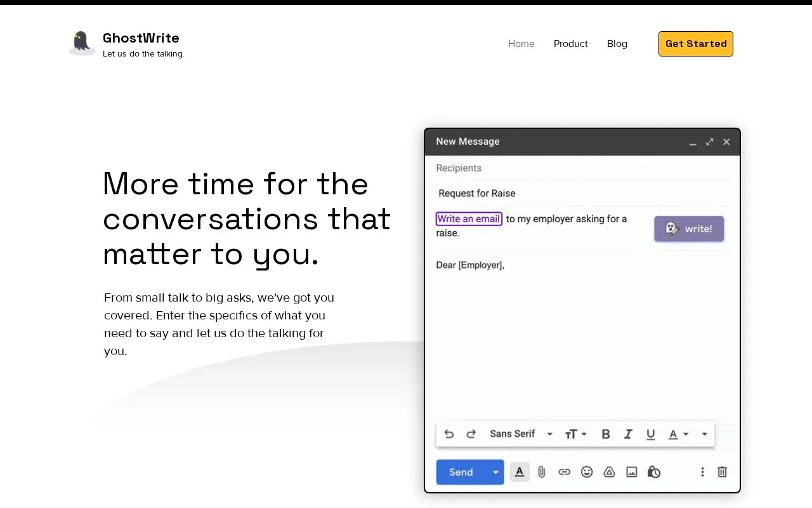Viewport: 812px width, 508px height.
Task: Click the Request for Raise subject field
Action: tap(582, 193)
